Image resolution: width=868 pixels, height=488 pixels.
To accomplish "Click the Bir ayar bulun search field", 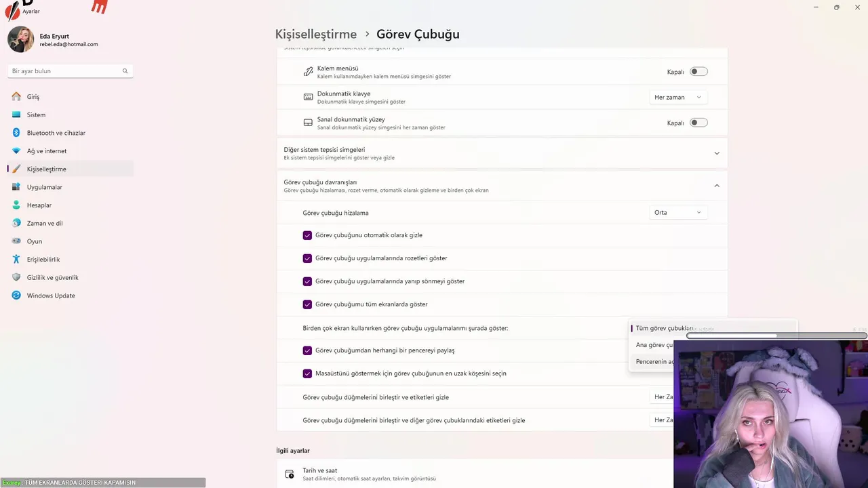I will click(x=64, y=71).
